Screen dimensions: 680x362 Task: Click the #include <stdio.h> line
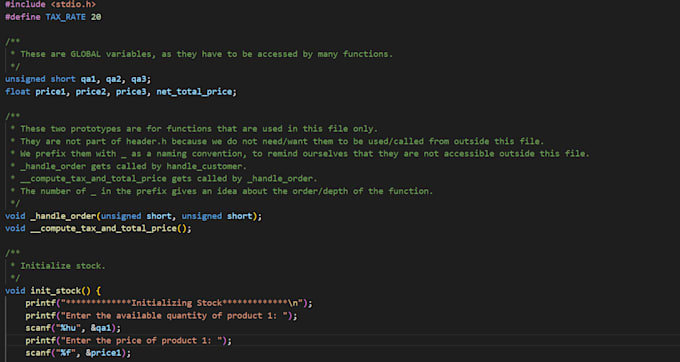click(x=50, y=4)
